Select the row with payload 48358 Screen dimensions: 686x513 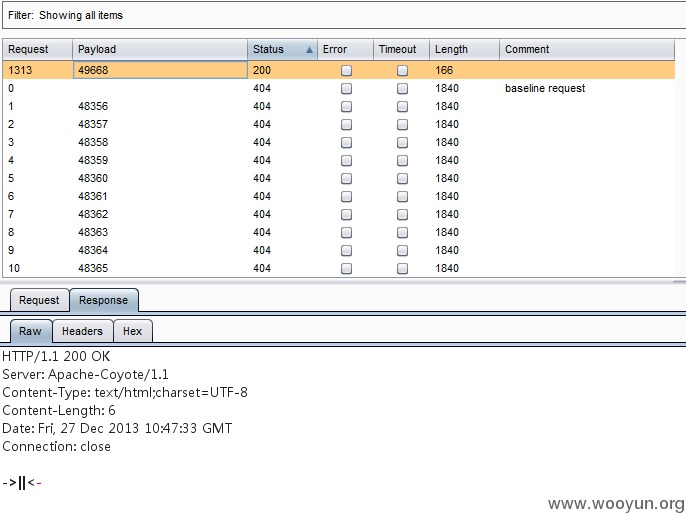339,142
